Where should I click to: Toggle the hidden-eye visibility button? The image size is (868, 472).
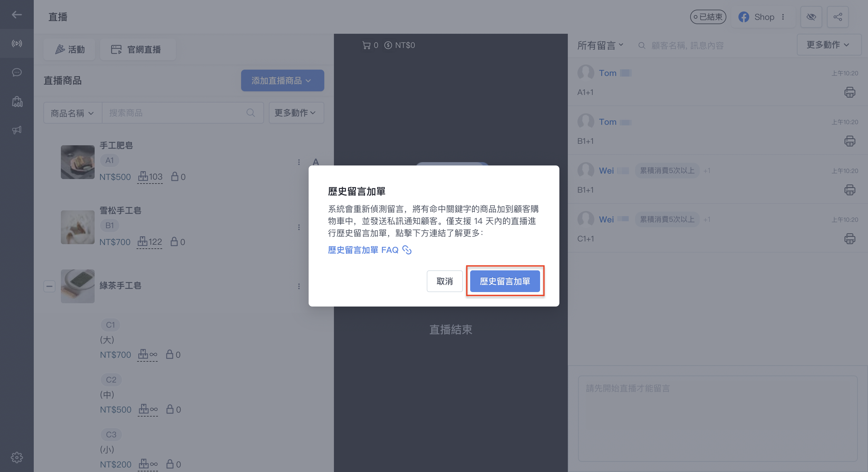811,17
